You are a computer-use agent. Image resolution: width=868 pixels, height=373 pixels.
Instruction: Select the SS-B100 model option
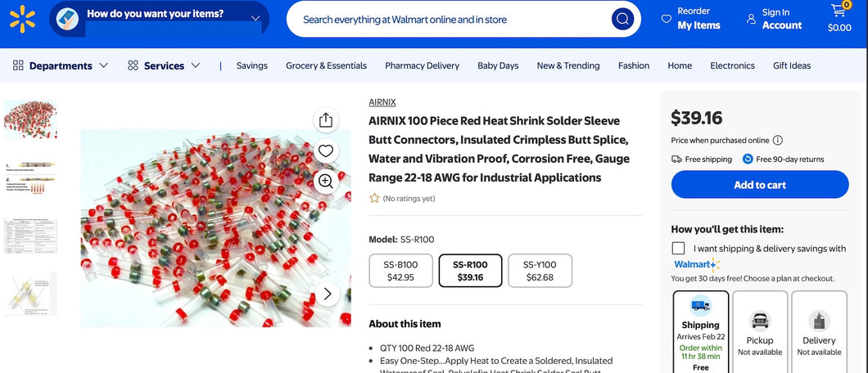pyautogui.click(x=400, y=271)
